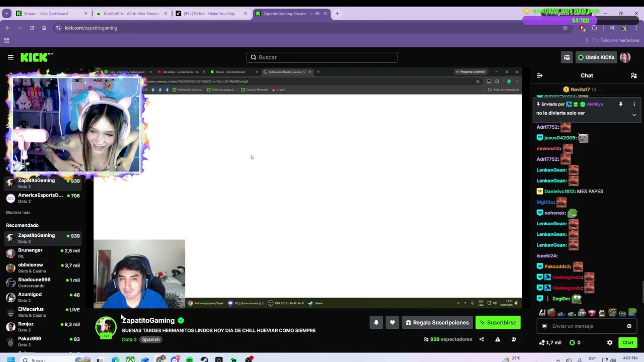Open the emote picker in chat input
Image resolution: width=644 pixels, height=362 pixels.
tap(629, 326)
